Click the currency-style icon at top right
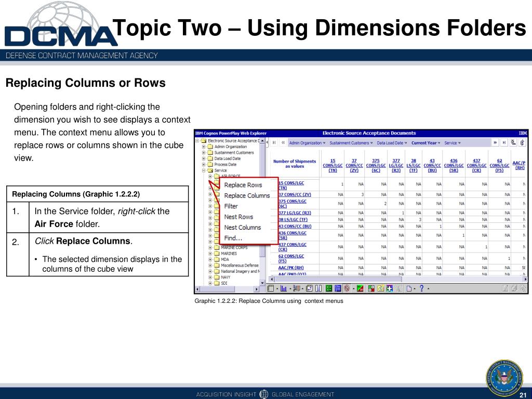 pos(514,143)
